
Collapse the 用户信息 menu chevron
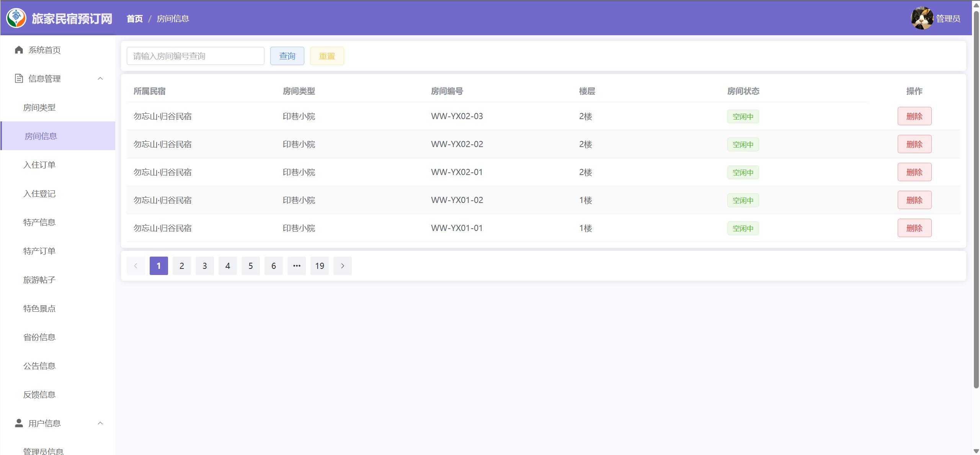[100, 423]
